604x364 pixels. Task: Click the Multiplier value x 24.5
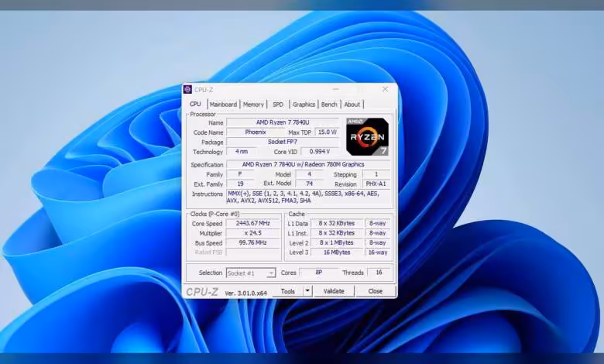click(x=252, y=233)
